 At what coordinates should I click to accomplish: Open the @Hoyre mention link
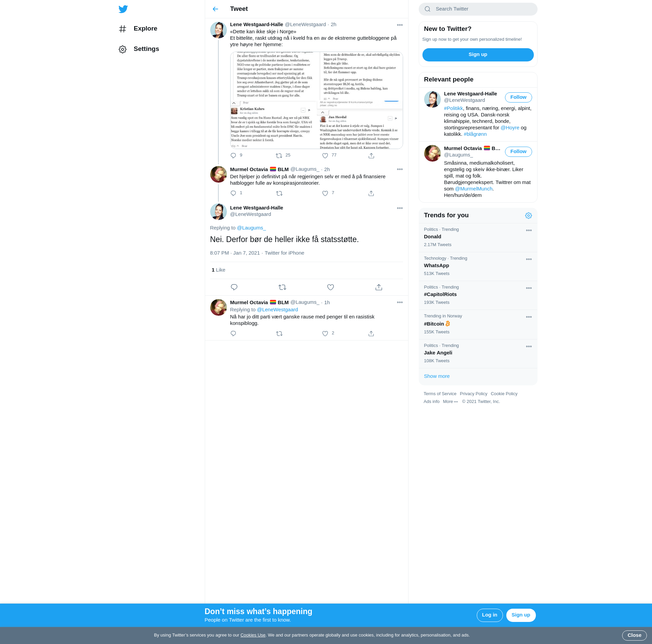[510, 128]
